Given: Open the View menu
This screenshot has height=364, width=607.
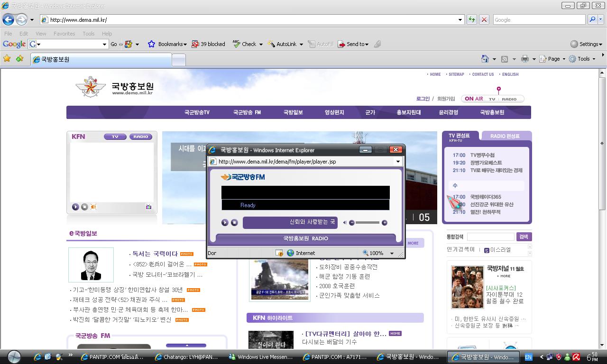Looking at the screenshot, I should (x=41, y=34).
